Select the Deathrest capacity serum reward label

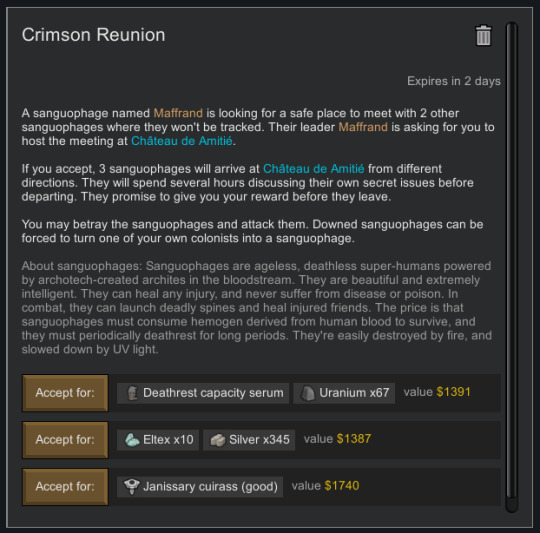point(213,393)
